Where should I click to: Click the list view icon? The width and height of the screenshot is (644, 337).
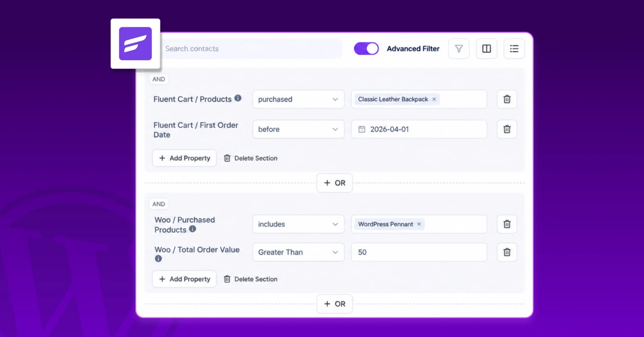[514, 49]
